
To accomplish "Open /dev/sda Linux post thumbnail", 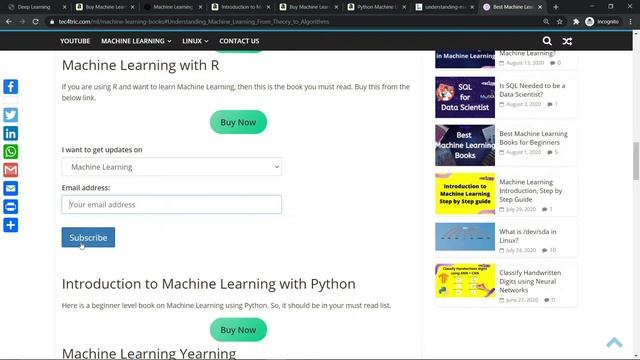I will pos(465,236).
